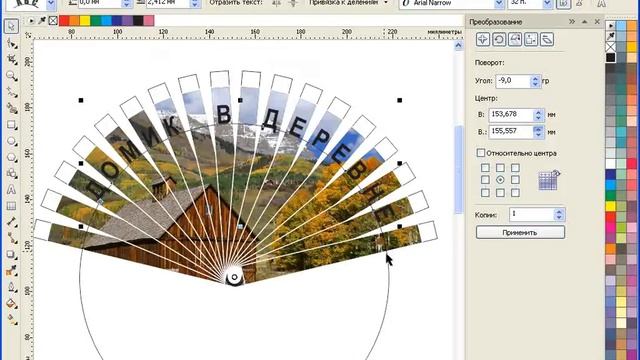Select the center anchor radio button
The image size is (640, 360).
[500, 180]
